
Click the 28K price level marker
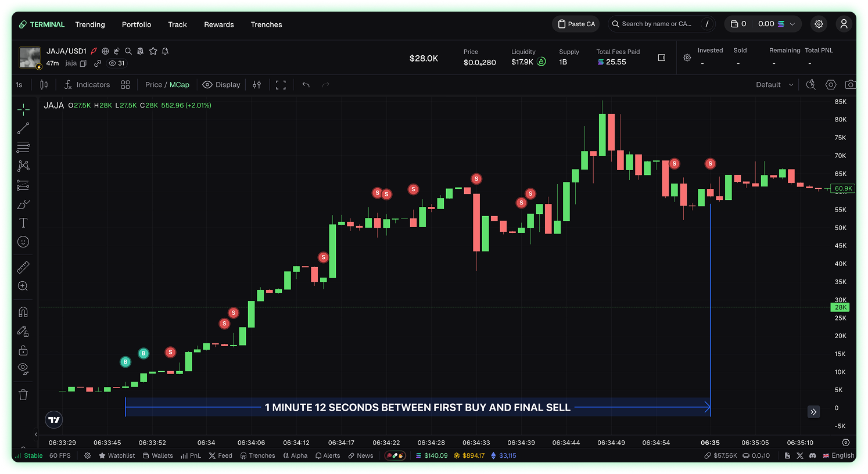coord(841,307)
